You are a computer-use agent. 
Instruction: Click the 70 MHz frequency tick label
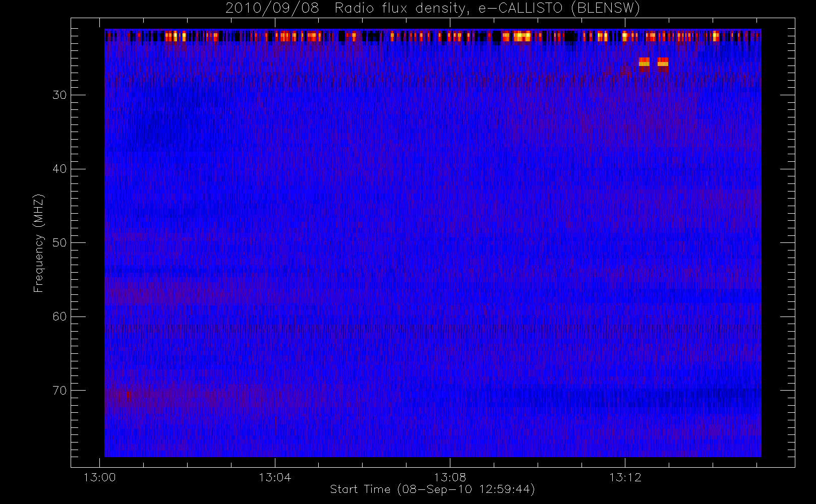pyautogui.click(x=60, y=391)
